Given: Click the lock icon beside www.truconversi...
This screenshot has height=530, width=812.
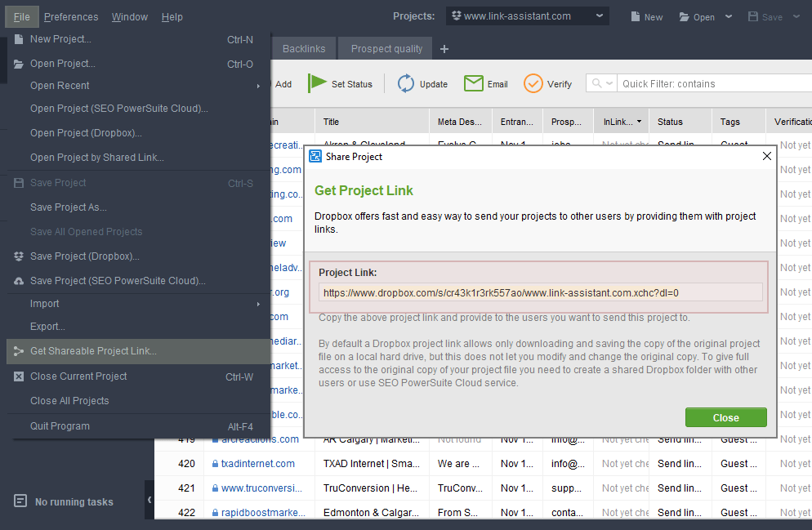Looking at the screenshot, I should (x=215, y=488).
